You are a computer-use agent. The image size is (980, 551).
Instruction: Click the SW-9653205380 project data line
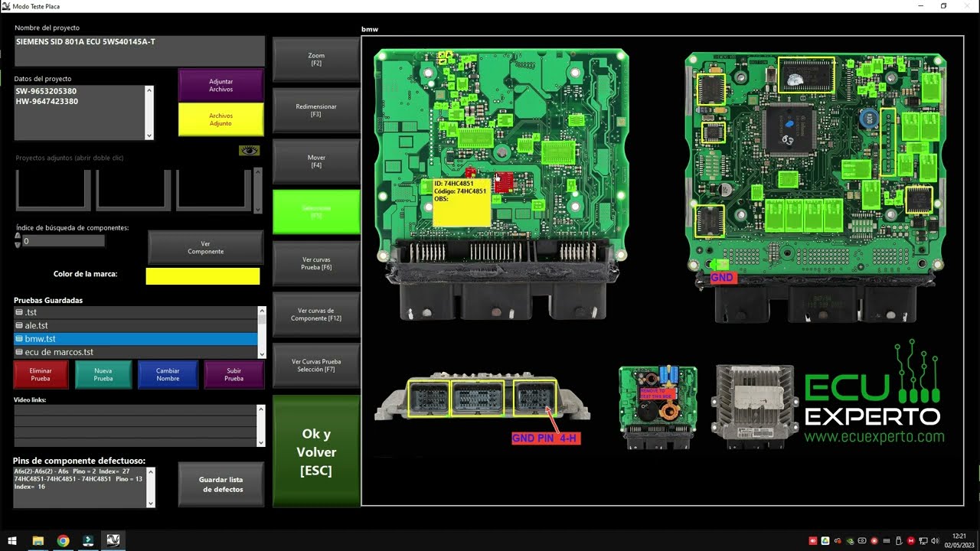(46, 91)
